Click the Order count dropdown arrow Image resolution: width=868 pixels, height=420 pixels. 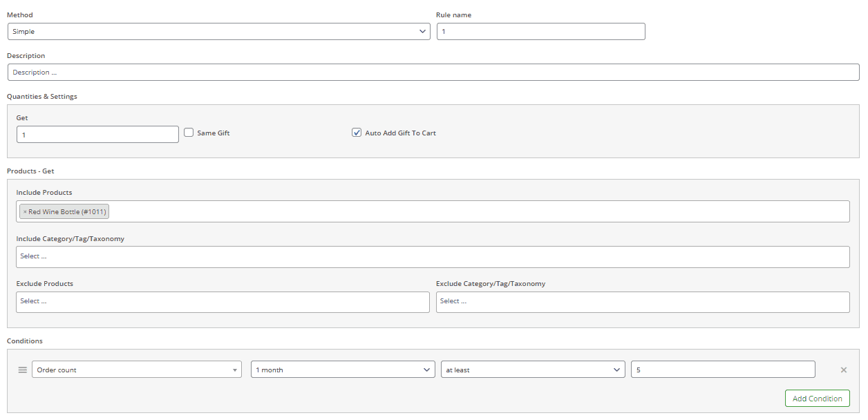coord(234,370)
